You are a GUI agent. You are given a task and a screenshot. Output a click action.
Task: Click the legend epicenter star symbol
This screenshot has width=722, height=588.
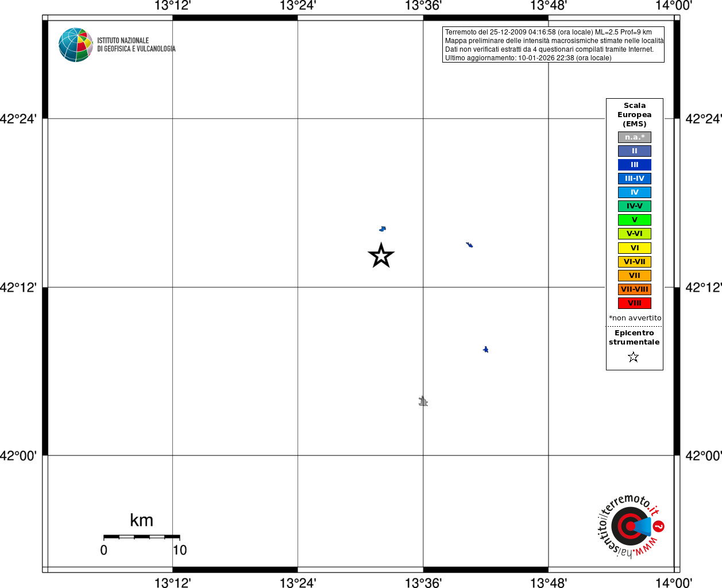point(634,357)
